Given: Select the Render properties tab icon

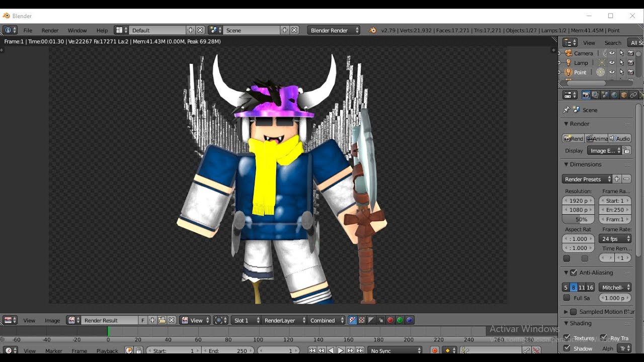Looking at the screenshot, I should coord(586,95).
